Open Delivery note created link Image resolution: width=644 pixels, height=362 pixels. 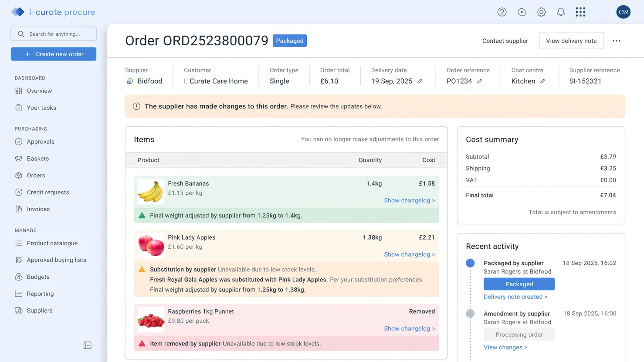coord(515,297)
